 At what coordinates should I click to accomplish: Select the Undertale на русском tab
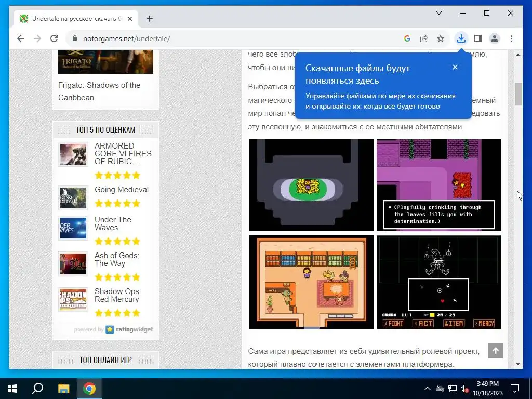tap(76, 19)
